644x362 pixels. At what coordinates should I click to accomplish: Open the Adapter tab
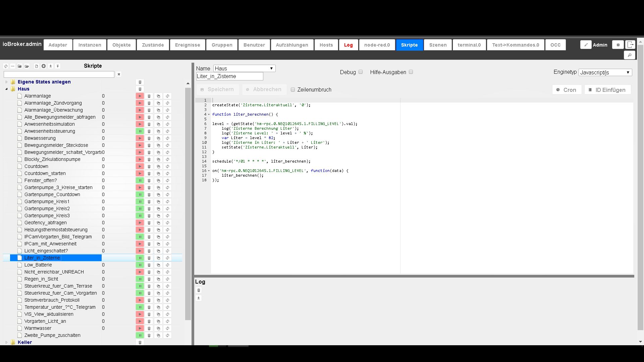58,45
